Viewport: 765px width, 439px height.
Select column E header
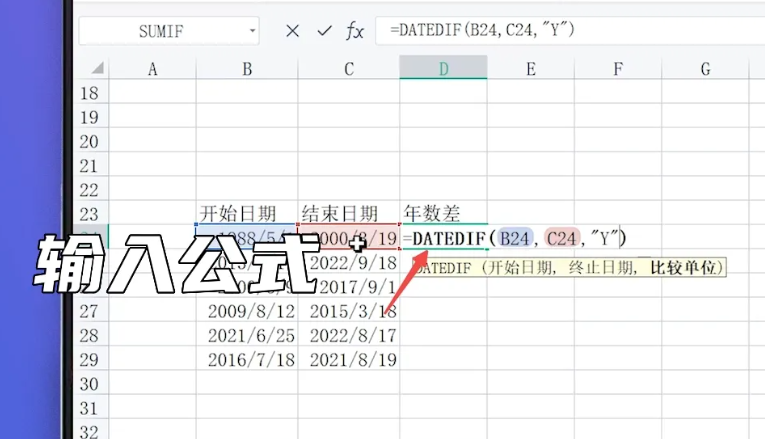[531, 69]
